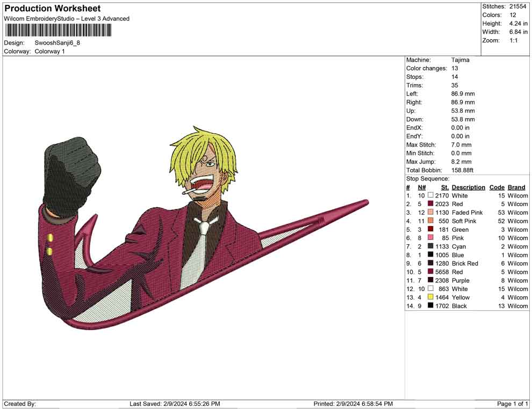Select the Yellow 1464 color swatch

coord(430,297)
